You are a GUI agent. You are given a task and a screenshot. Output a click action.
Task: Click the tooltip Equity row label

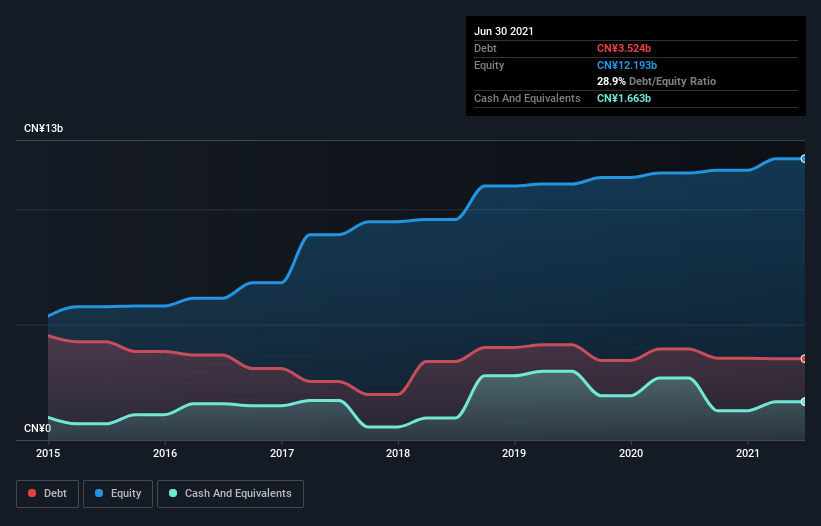489,65
